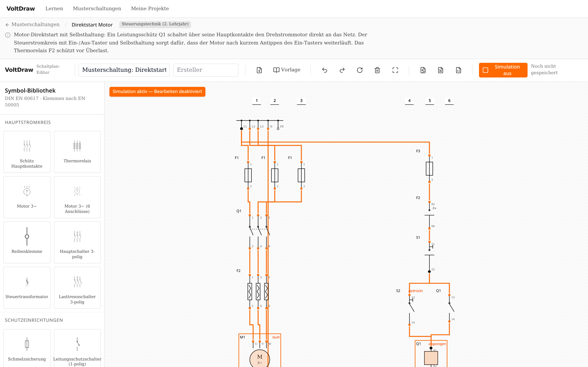Click the undo arrow icon
The width and height of the screenshot is (588, 367).
pyautogui.click(x=325, y=70)
